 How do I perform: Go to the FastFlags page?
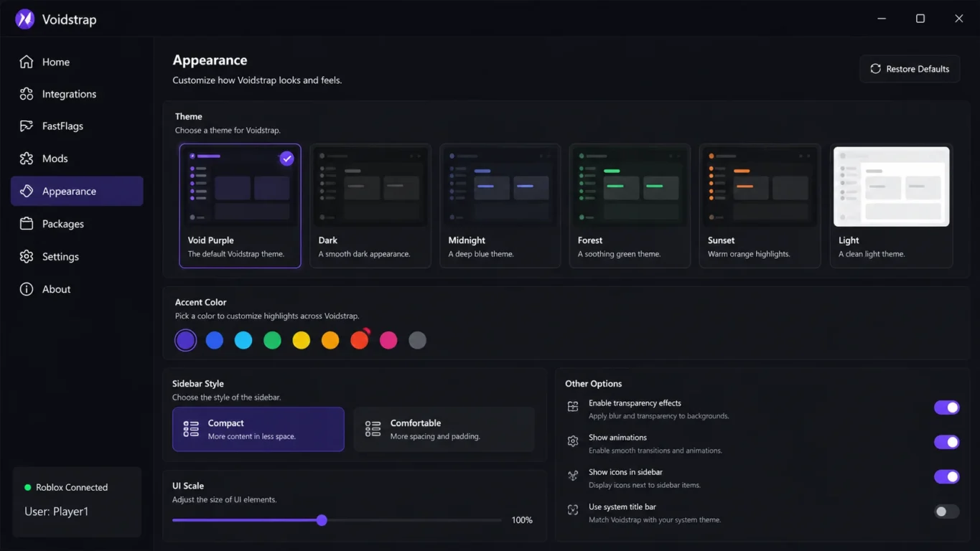(x=77, y=126)
